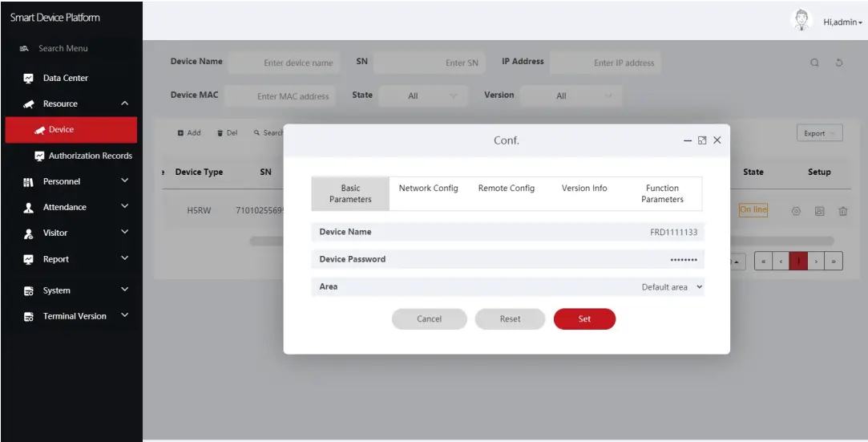Open Data Center in sidebar
This screenshot has width=868, height=442.
[x=66, y=78]
